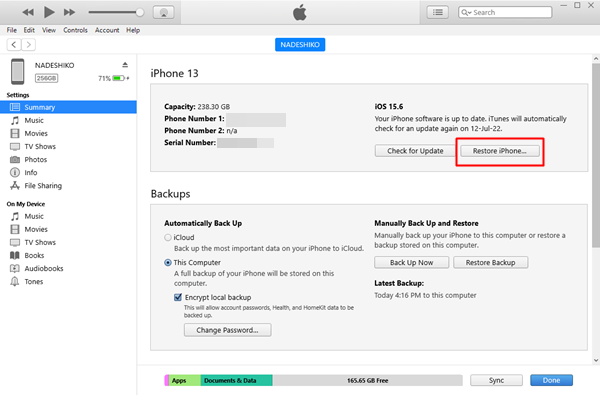This screenshot has height=395, width=600.
Task: Adjust the volume slider knob
Action: [140, 12]
